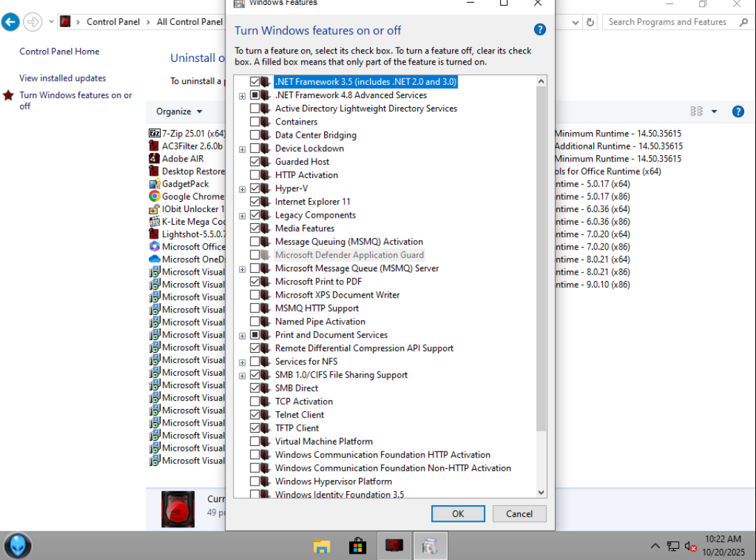Show hidden tray icons chevron
The height and width of the screenshot is (560, 756).
tap(655, 546)
